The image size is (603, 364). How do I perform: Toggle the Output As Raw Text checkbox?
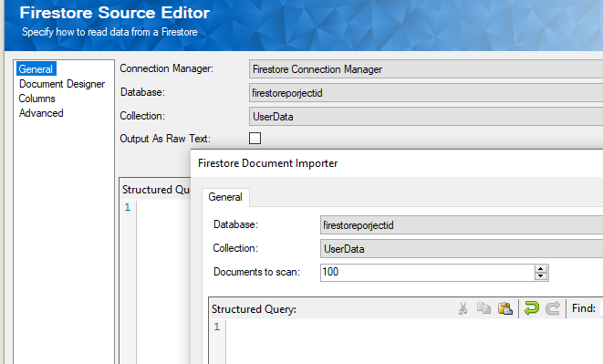click(x=255, y=138)
